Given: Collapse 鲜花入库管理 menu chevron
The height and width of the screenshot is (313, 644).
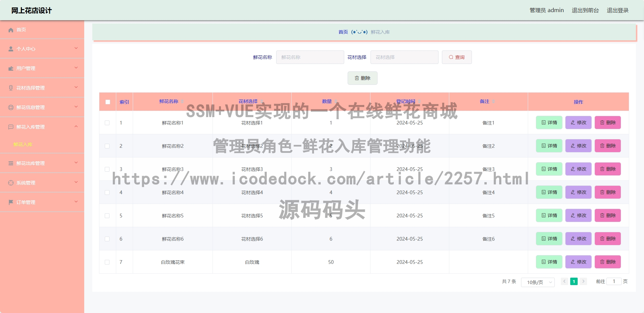Looking at the screenshot, I should [76, 127].
